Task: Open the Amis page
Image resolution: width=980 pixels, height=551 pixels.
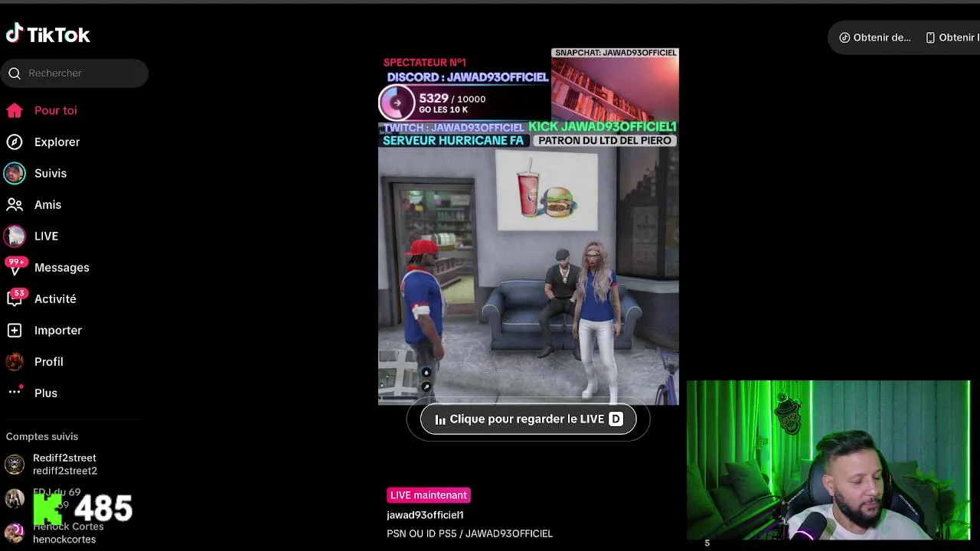Action: 47,204
